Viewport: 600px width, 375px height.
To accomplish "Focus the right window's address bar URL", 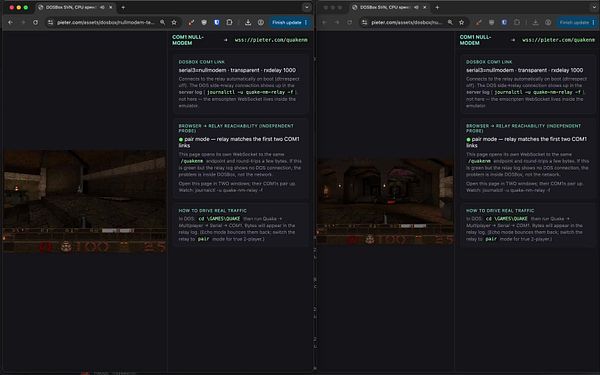I will pos(407,23).
